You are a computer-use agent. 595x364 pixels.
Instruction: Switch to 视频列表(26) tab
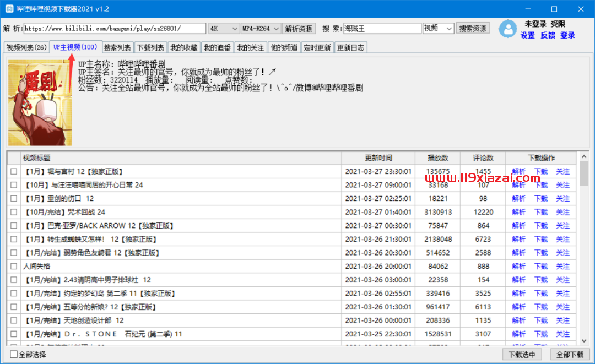click(x=26, y=47)
